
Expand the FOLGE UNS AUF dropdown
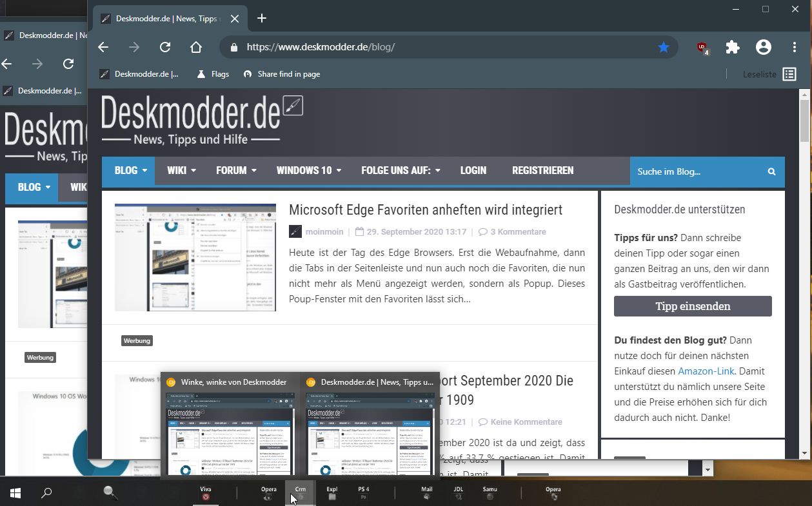pyautogui.click(x=401, y=171)
